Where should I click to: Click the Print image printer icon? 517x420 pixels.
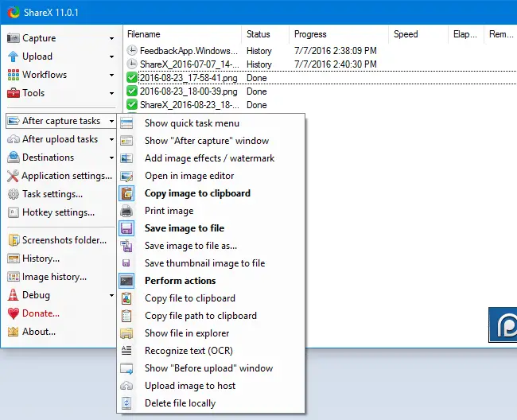tap(126, 211)
